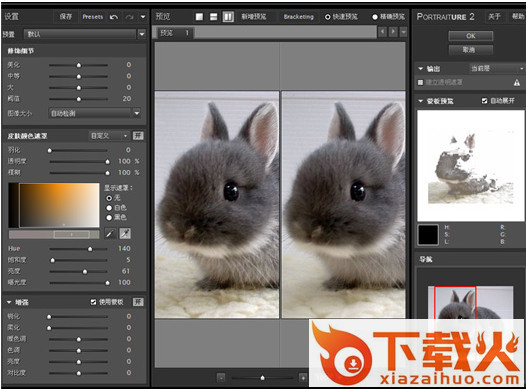Viewport: 526px width, 389px height.
Task: Click the left original preview pane
Action: pos(217,205)
